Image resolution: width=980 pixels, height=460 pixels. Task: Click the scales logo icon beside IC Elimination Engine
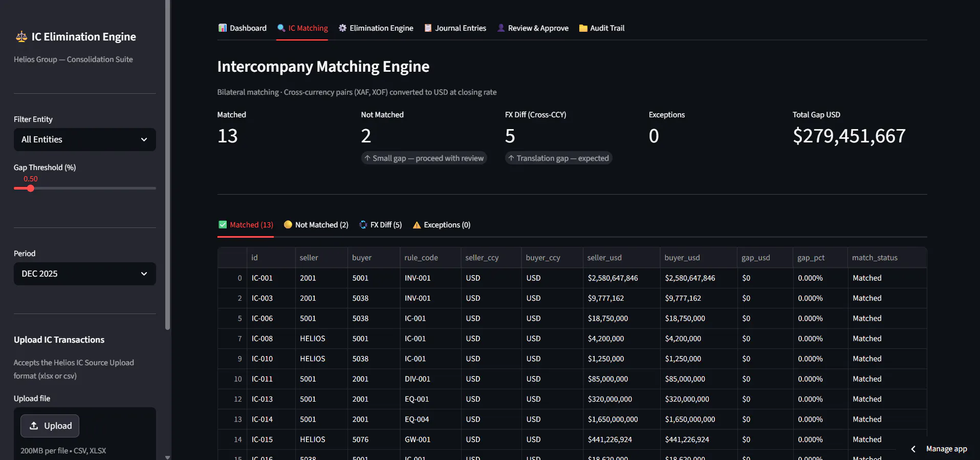(x=21, y=37)
